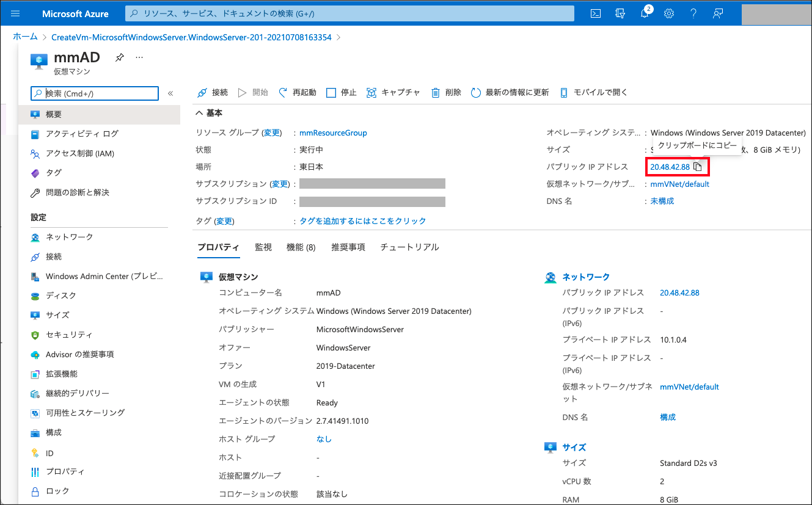This screenshot has width=812, height=505.
Task: Click 構成 link beside DNS 名
Action: pos(668,417)
